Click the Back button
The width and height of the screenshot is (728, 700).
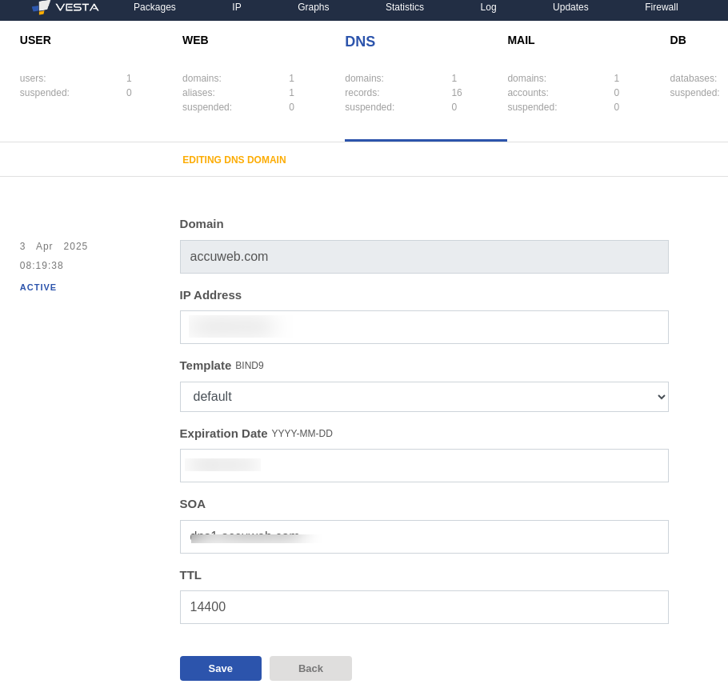(x=310, y=669)
